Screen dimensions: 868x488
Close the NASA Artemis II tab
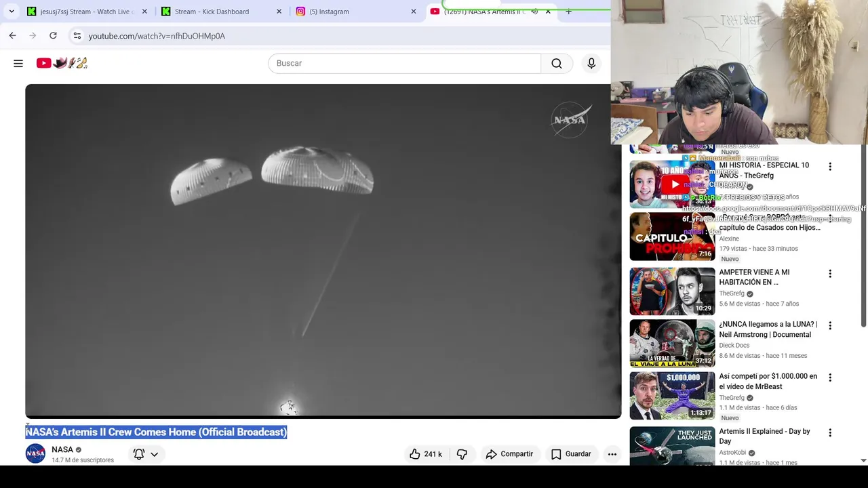548,12
